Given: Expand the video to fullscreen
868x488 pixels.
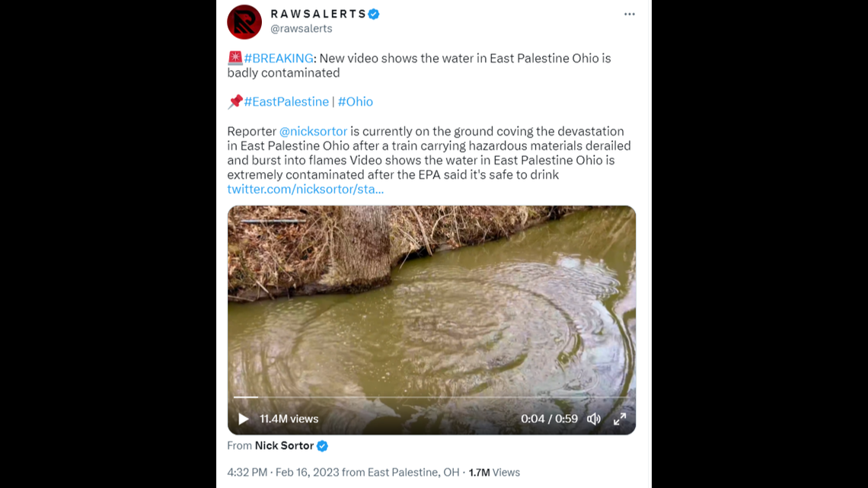Looking at the screenshot, I should [620, 419].
